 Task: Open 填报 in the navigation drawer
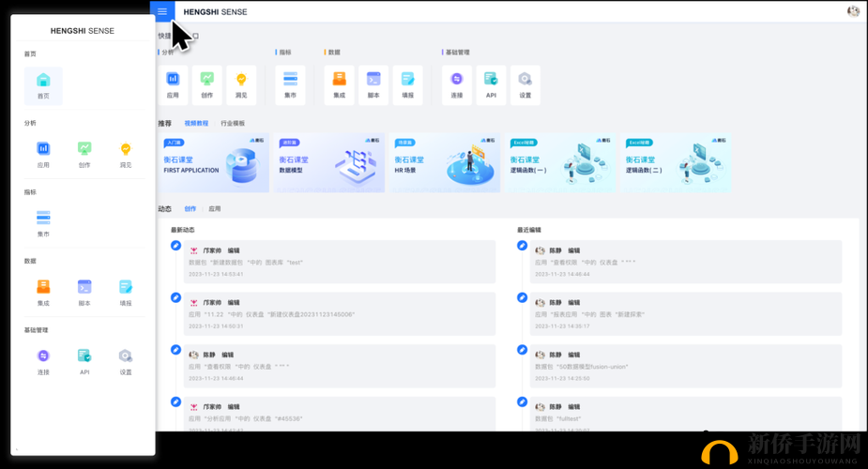pos(126,293)
